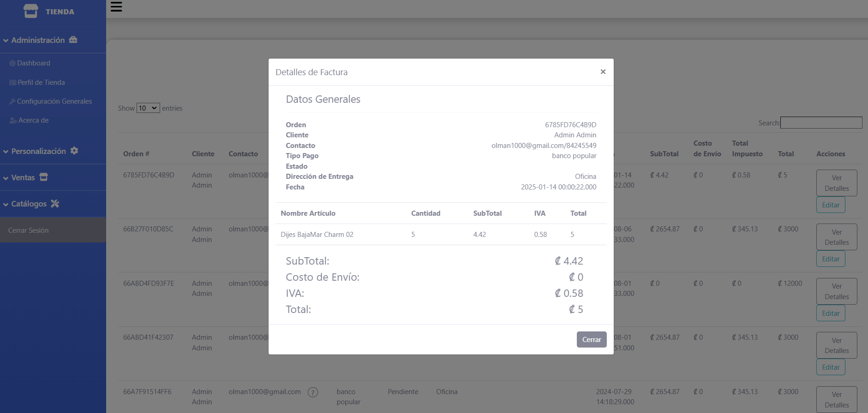Screen dimensions: 868x413
Task: Focus the Search input field
Action: pos(821,123)
